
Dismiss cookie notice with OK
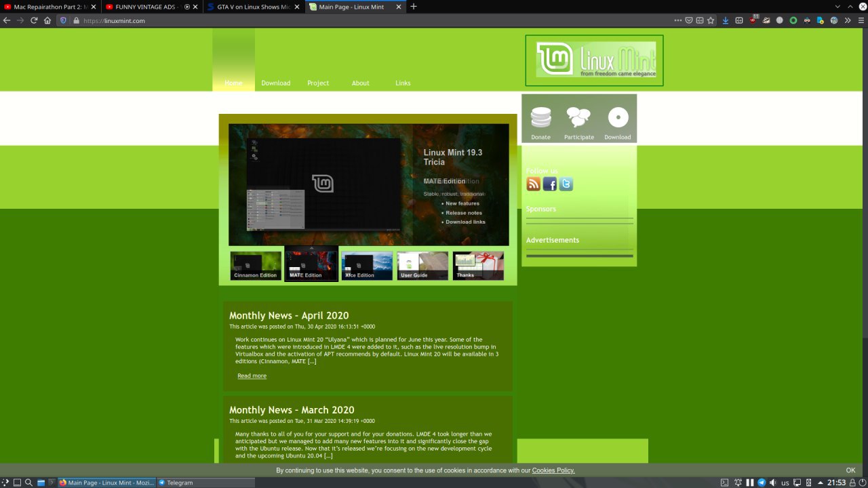(x=850, y=470)
